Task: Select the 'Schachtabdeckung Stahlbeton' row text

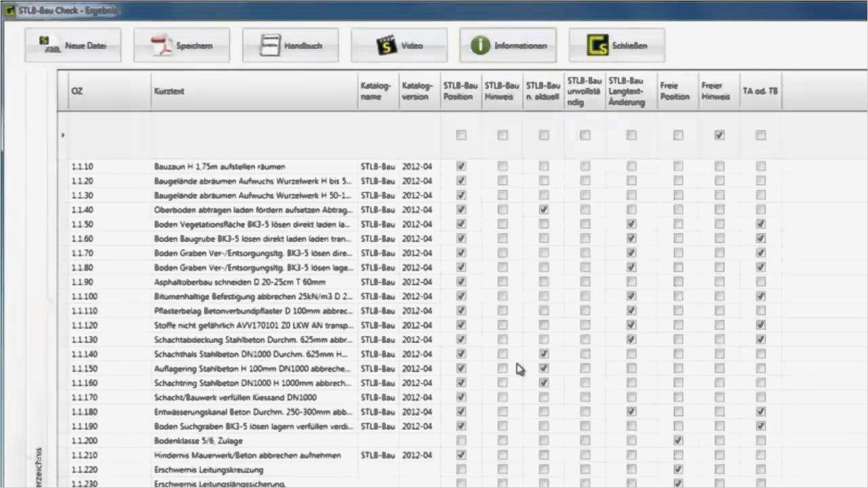Action: pos(254,340)
